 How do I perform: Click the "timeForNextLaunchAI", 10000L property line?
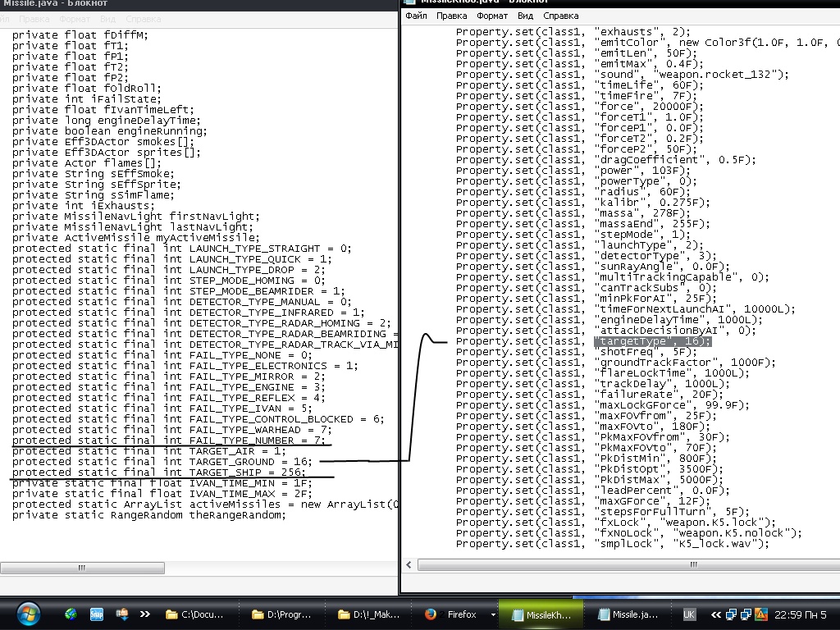[626, 309]
